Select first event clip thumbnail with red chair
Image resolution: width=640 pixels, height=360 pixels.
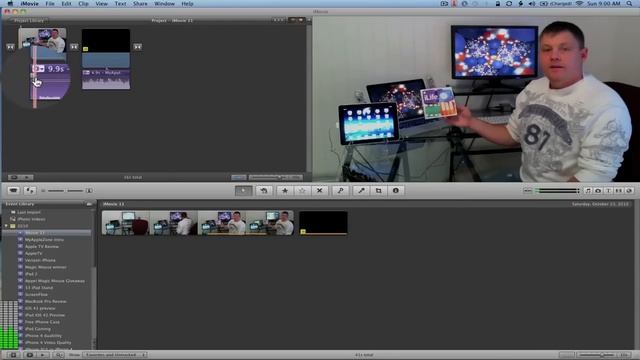tap(126, 223)
